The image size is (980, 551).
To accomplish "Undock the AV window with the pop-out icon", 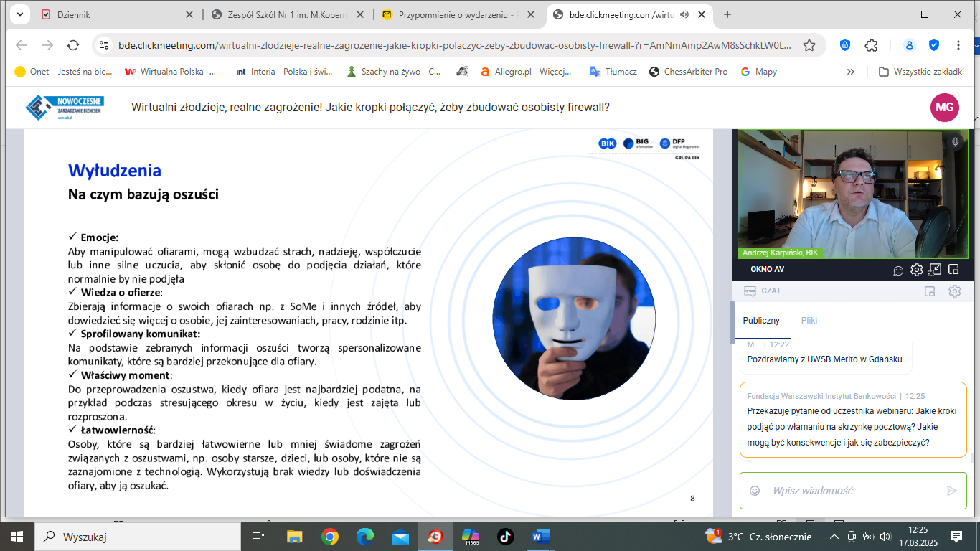I will click(953, 270).
